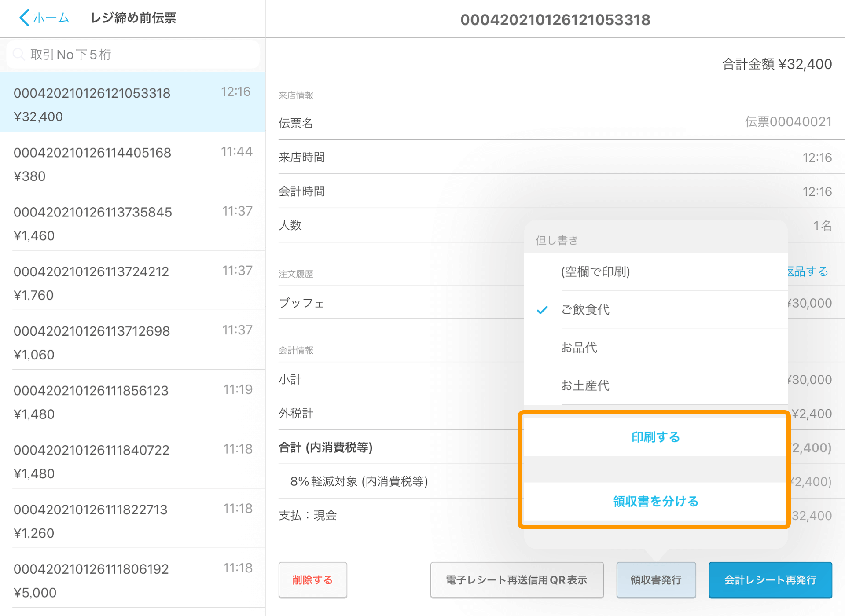Click the 返品する link
Image resolution: width=845 pixels, height=616 pixels.
808,271
